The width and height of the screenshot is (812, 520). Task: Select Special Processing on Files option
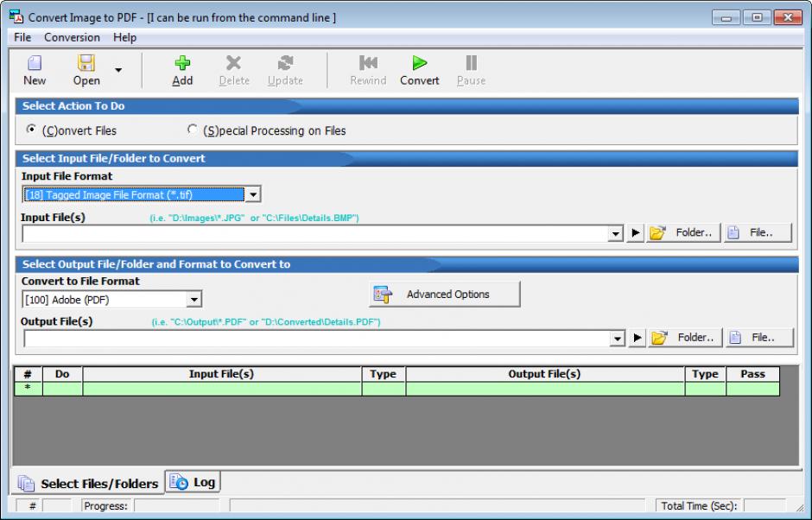click(192, 130)
